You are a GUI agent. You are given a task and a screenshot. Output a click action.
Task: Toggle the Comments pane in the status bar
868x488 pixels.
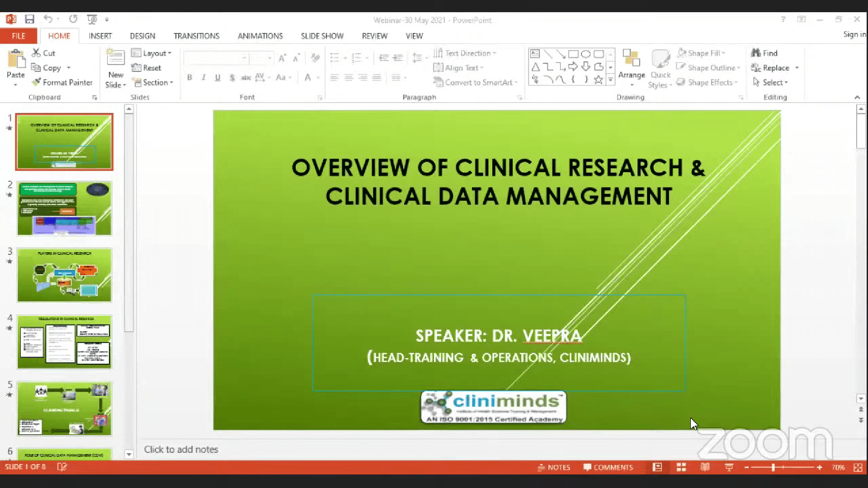608,467
